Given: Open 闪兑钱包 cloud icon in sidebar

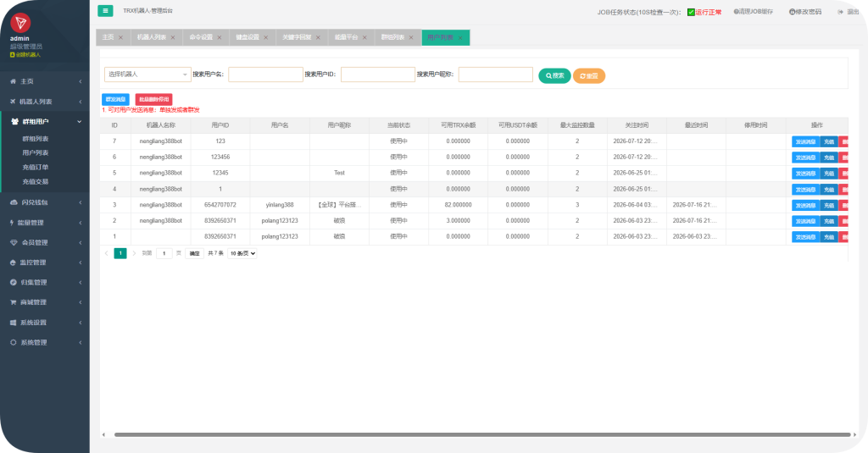Looking at the screenshot, I should pyautogui.click(x=14, y=202).
